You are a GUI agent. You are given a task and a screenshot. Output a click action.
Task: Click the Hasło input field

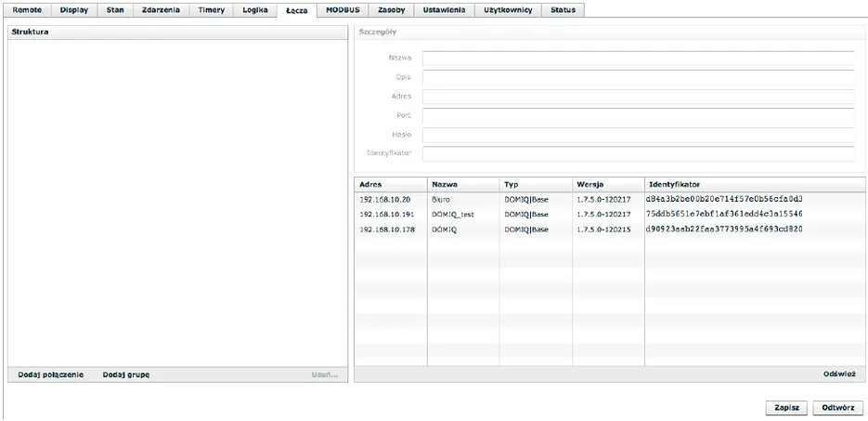point(638,135)
